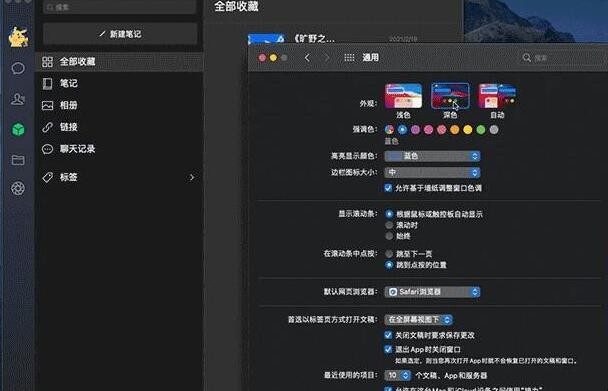Open the WeChat contacts icon
608x391 pixels.
(x=18, y=99)
